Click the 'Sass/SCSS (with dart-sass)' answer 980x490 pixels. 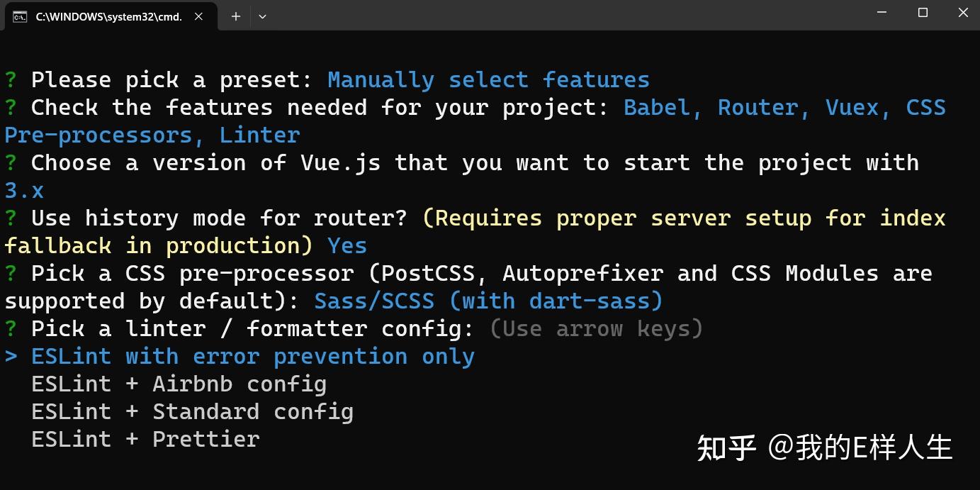click(x=488, y=301)
